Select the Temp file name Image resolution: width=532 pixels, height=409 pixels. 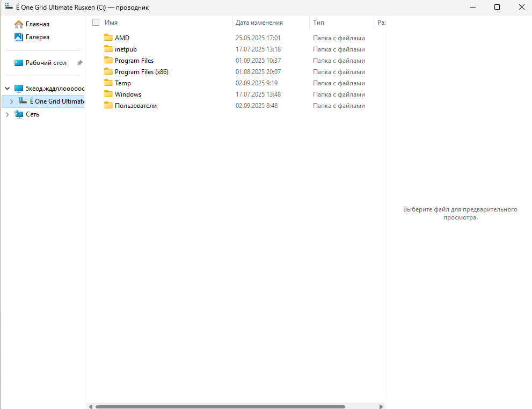(123, 83)
